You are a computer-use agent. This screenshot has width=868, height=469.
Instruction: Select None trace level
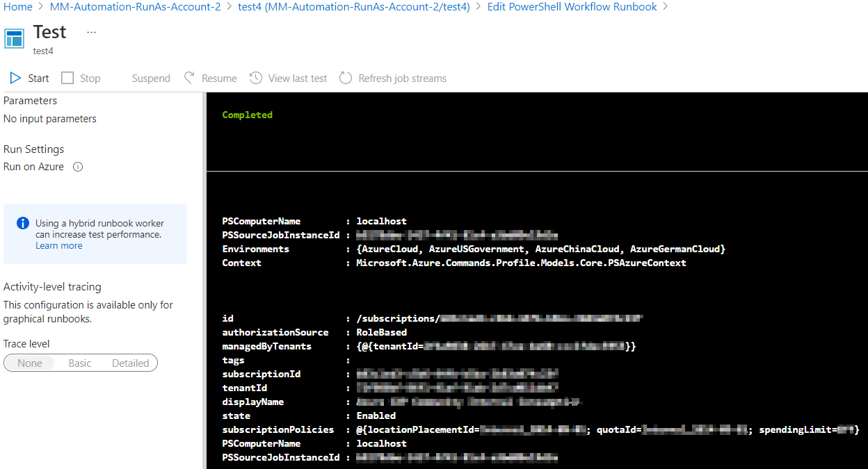click(x=31, y=363)
